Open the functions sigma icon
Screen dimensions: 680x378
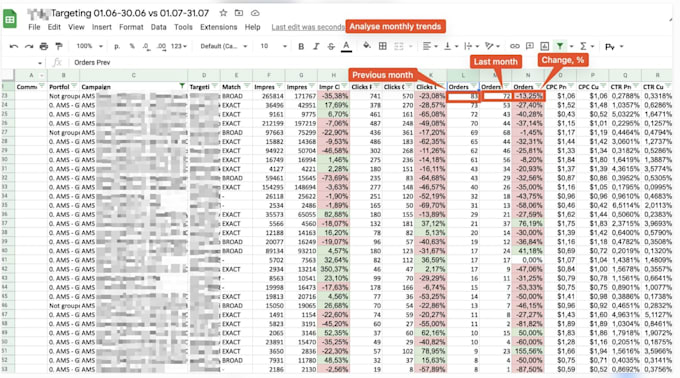[x=583, y=46]
